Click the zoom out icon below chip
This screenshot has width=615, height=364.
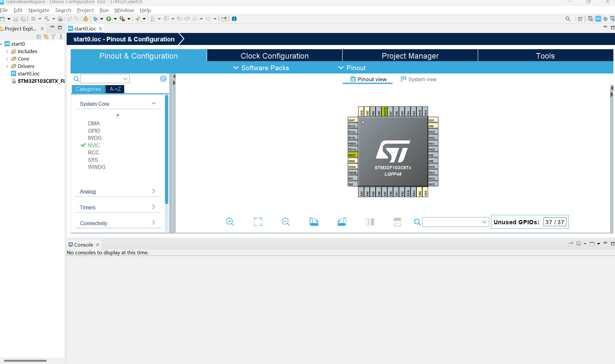(286, 222)
